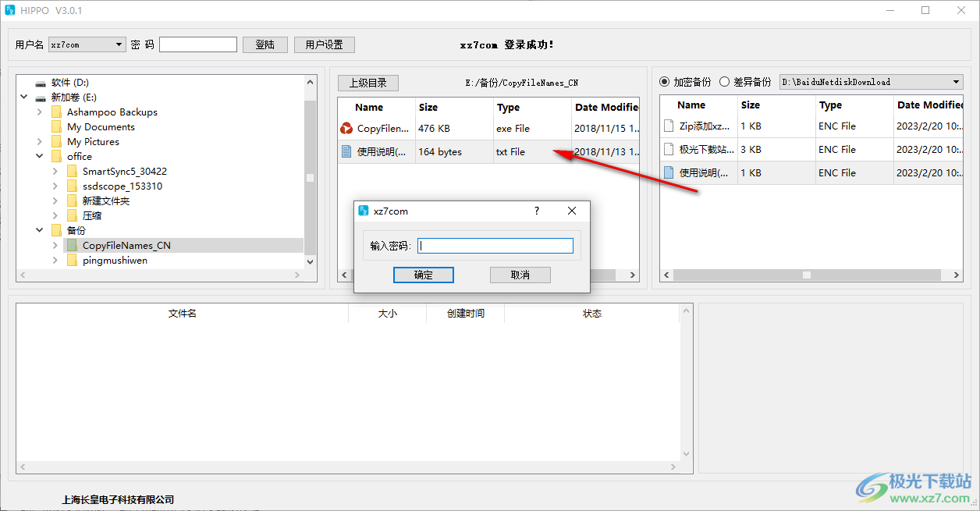Image resolution: width=980 pixels, height=511 pixels.
Task: Click the My Documents folder icon
Action: click(x=56, y=127)
